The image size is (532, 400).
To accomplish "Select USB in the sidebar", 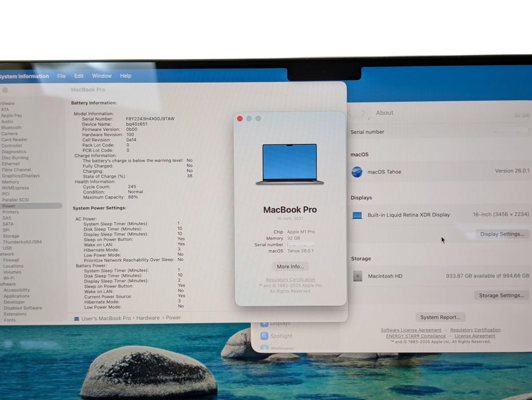I will point(7,248).
